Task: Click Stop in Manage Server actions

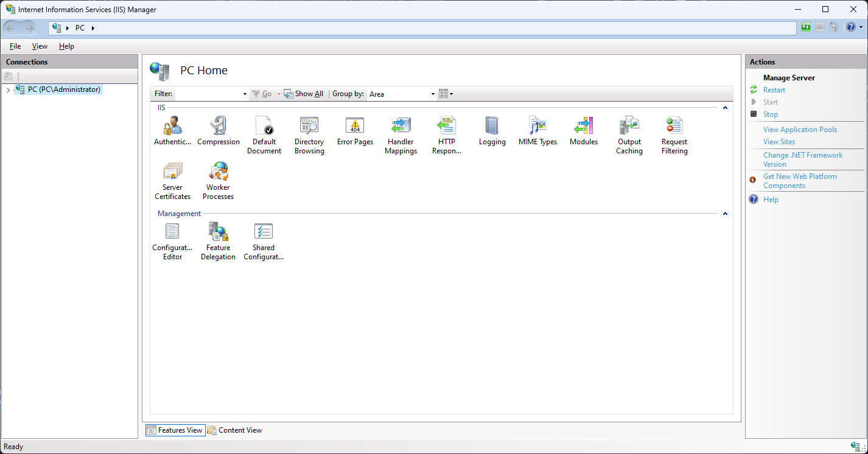Action: pos(771,114)
